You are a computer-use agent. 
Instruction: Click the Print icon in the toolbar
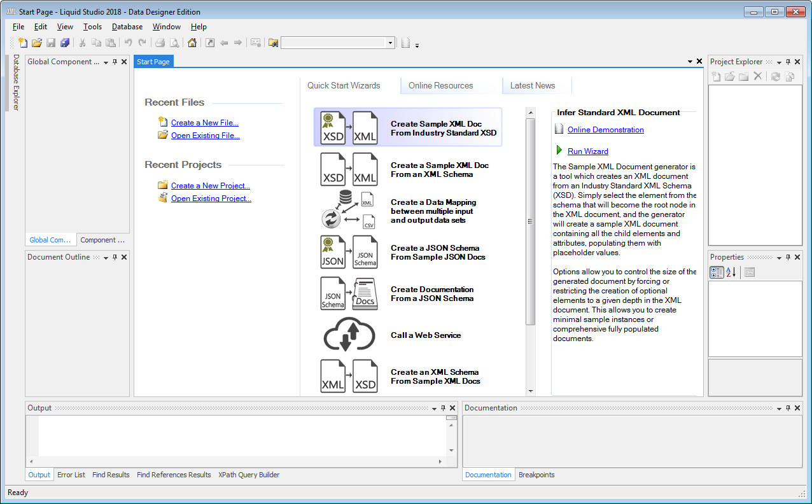[160, 43]
